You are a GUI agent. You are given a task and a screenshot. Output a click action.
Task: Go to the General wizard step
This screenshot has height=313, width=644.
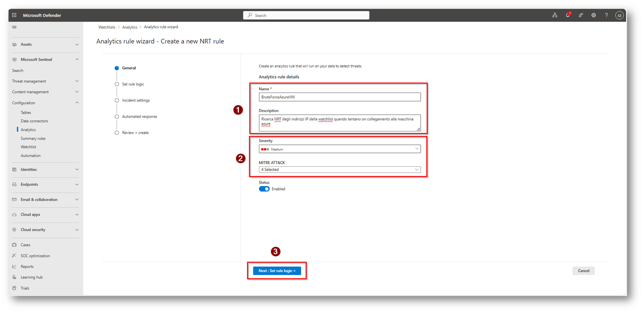(129, 68)
